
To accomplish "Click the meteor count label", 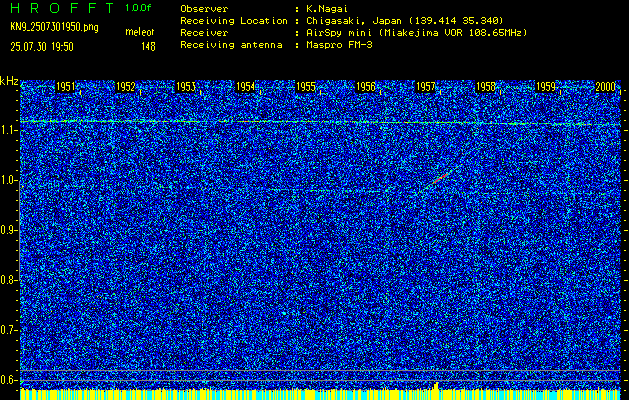I will coord(140,32).
